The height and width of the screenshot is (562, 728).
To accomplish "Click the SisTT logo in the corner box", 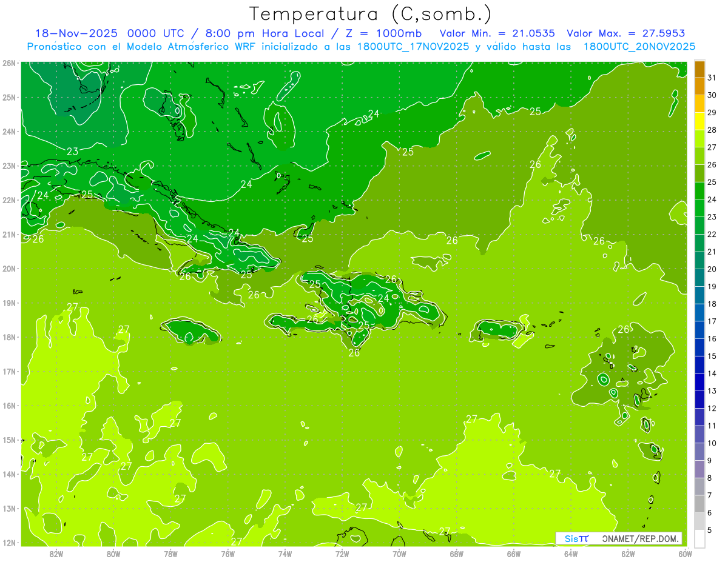I will click(576, 538).
